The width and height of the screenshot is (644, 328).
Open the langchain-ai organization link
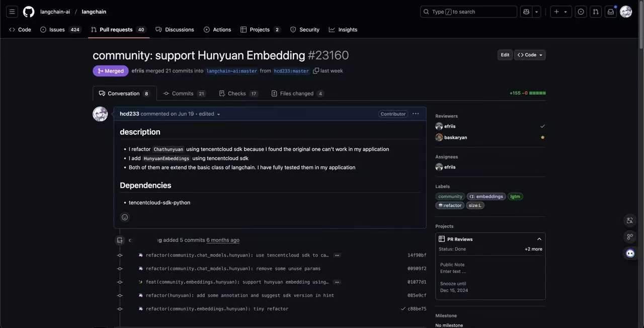point(55,12)
